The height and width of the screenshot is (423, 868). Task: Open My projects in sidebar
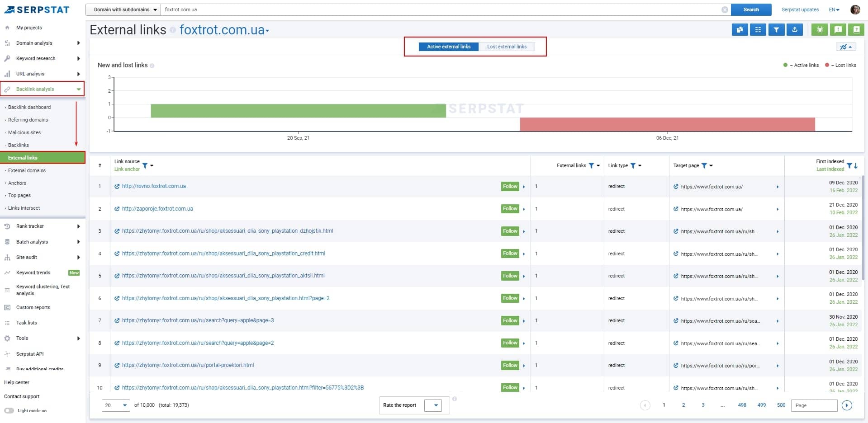pos(29,28)
